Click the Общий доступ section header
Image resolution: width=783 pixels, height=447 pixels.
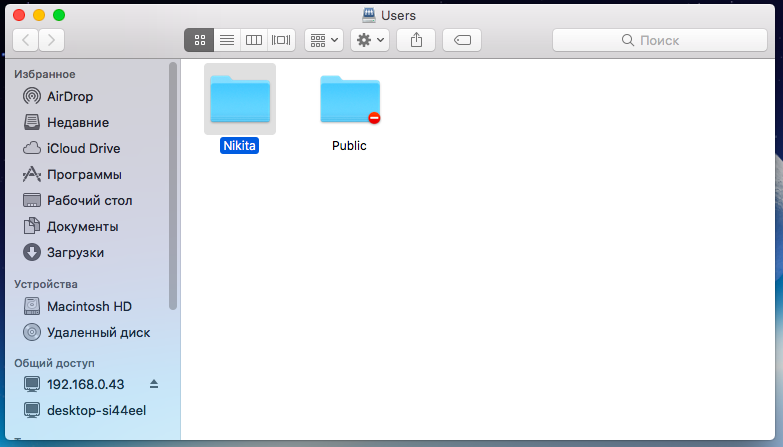coord(54,363)
